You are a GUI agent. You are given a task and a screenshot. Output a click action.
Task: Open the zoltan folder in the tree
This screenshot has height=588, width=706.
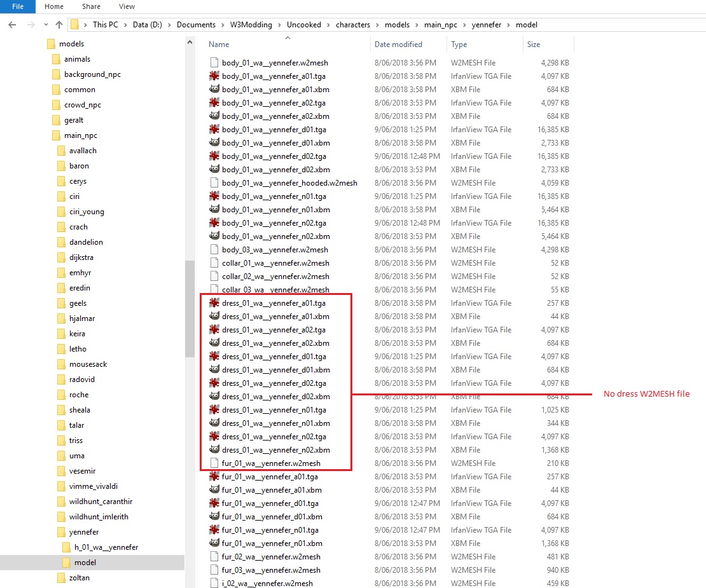click(x=80, y=578)
